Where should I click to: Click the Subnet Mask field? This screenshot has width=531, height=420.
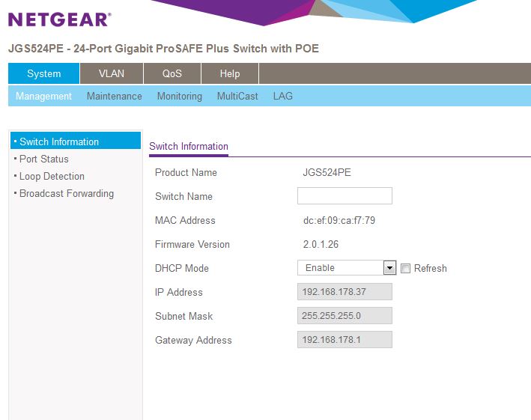pos(345,316)
